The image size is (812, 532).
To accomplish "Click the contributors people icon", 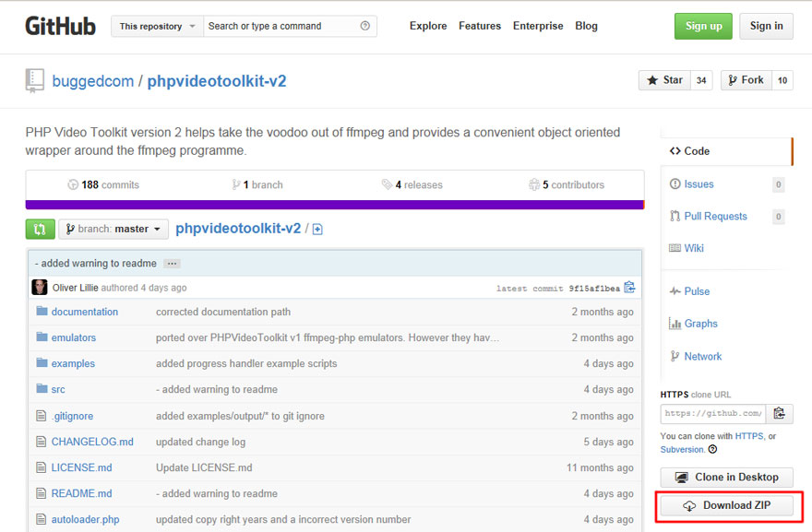I will pyautogui.click(x=534, y=184).
